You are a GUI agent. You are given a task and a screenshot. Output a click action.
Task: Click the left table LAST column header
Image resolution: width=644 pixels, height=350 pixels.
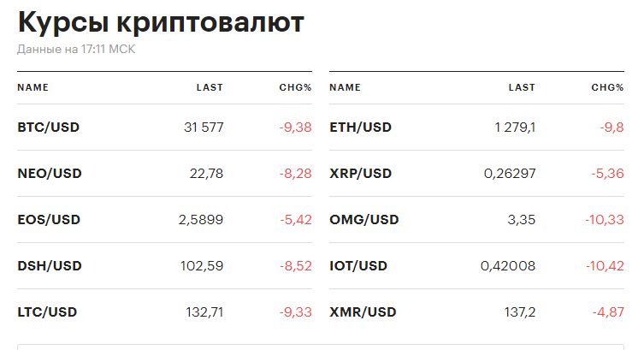pyautogui.click(x=210, y=87)
